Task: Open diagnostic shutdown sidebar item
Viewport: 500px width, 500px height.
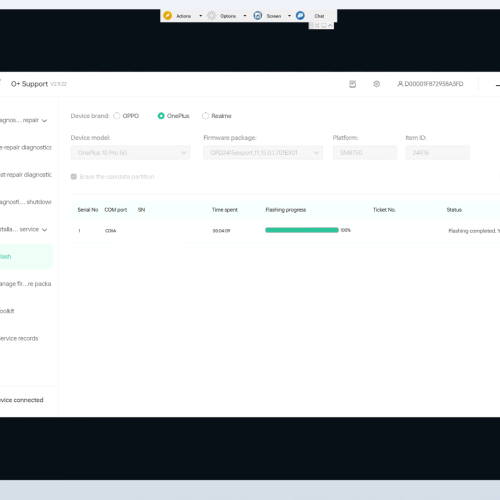Action: (26, 202)
